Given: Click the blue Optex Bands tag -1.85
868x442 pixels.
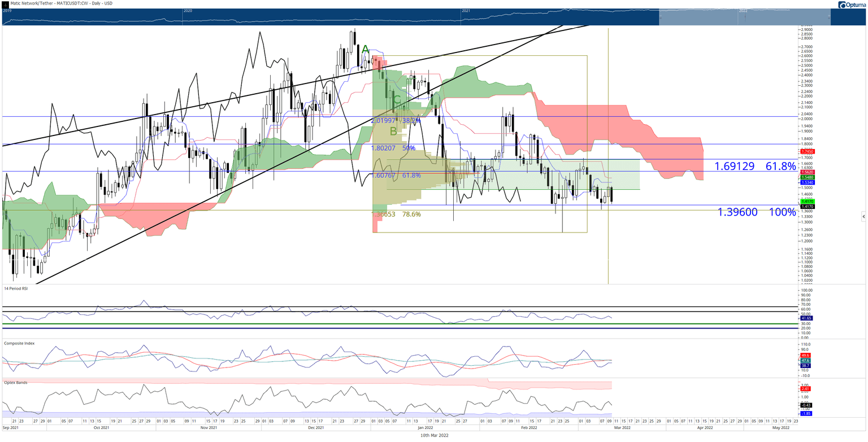Looking at the screenshot, I should 807,414.
